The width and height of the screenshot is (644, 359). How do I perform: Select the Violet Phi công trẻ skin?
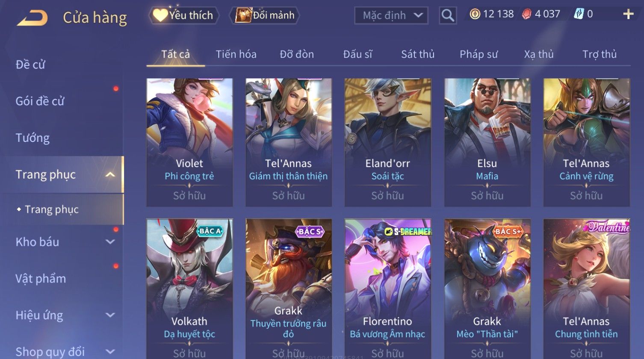click(x=189, y=142)
